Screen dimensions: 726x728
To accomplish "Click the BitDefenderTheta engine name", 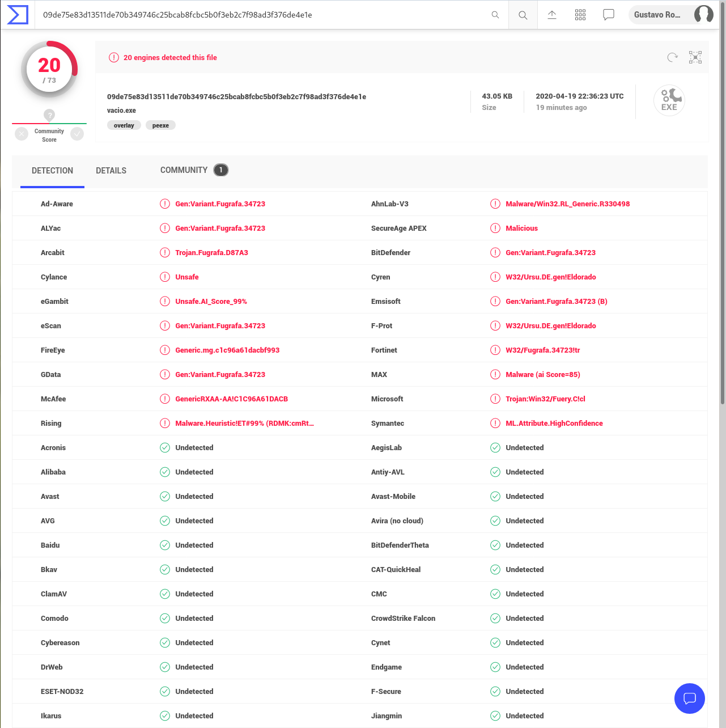I will tap(400, 545).
